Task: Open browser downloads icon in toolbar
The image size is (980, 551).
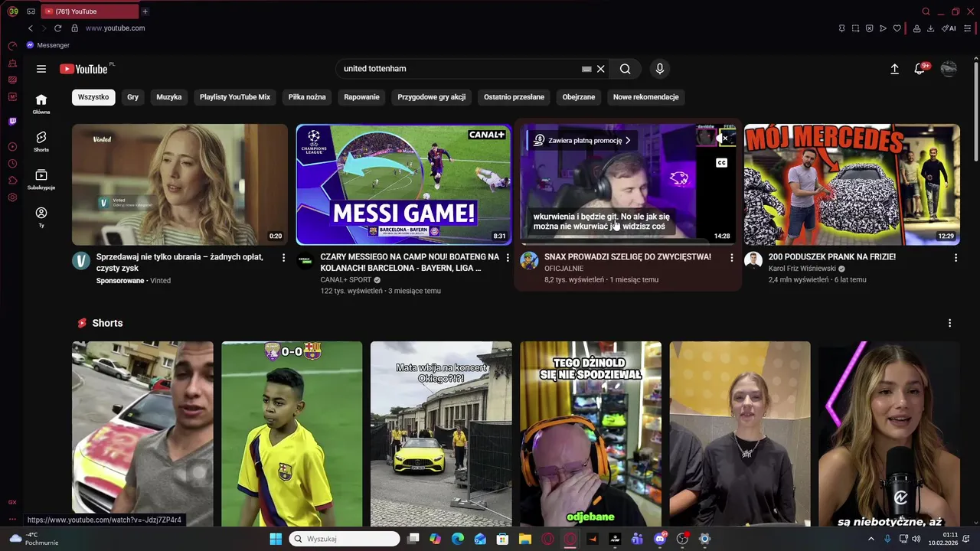Action: (930, 28)
